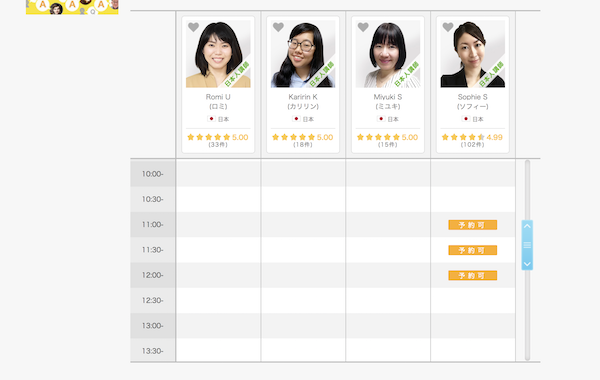The image size is (600, 380).
Task: Click Sophie S's (102件) review count
Action: (473, 145)
